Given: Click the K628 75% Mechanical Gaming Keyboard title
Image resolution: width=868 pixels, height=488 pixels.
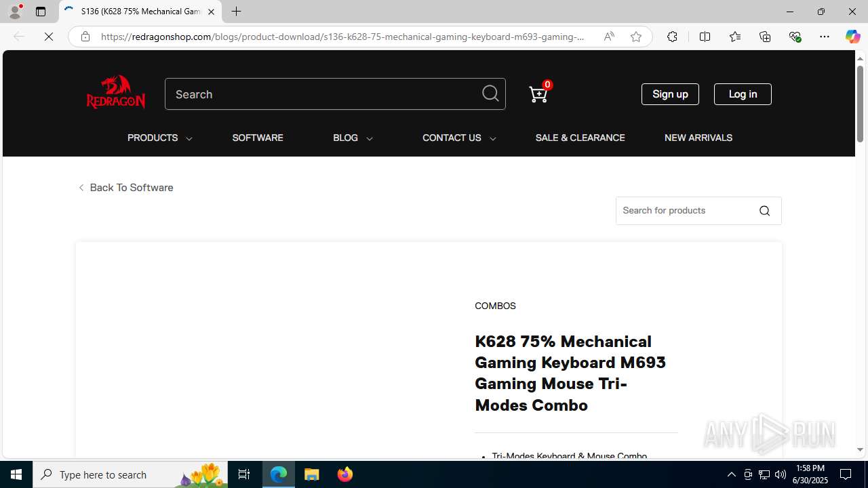Looking at the screenshot, I should [570, 373].
